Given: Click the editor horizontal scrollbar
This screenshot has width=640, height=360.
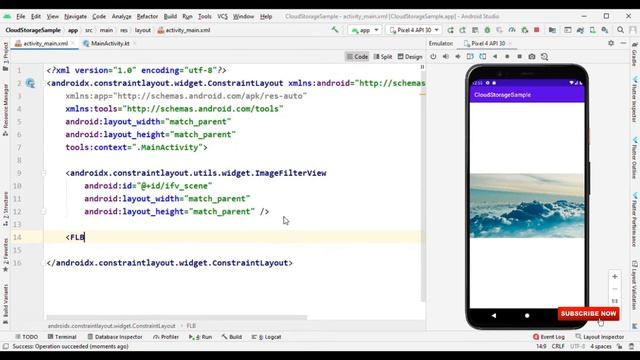Looking at the screenshot, I should (x=176, y=317).
